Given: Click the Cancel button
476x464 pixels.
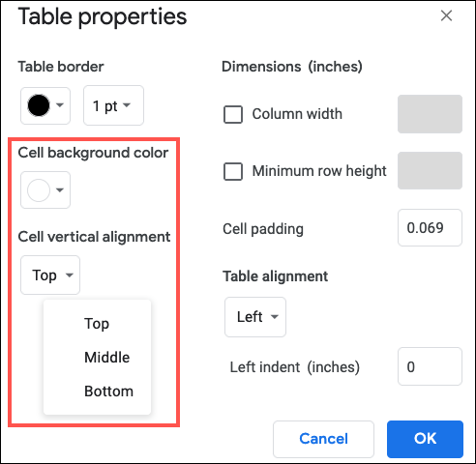Looking at the screenshot, I should tap(323, 439).
